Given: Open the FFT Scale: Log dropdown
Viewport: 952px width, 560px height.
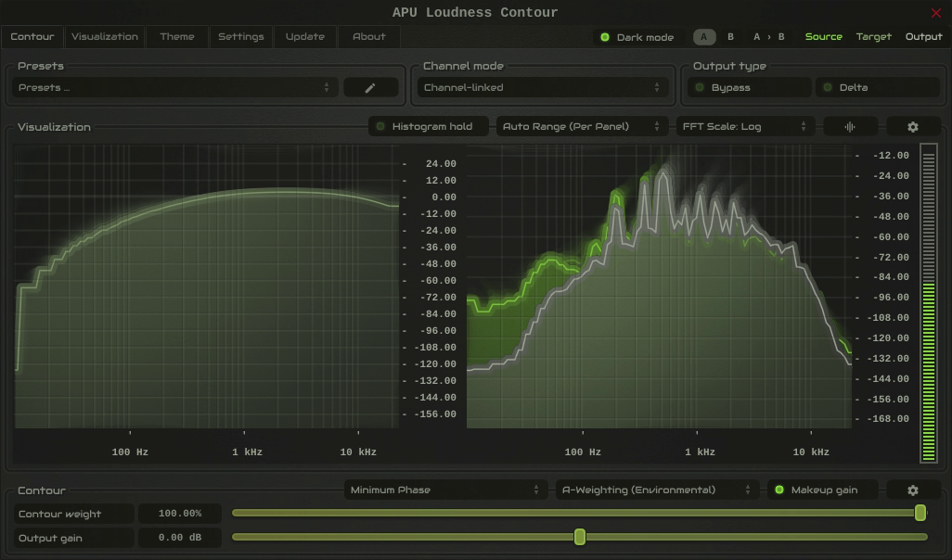Looking at the screenshot, I should point(745,127).
